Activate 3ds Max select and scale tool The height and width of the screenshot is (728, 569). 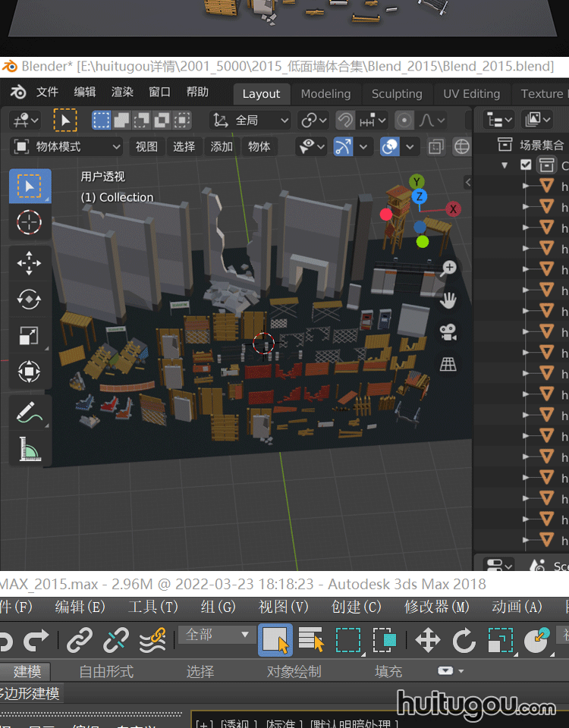point(500,640)
